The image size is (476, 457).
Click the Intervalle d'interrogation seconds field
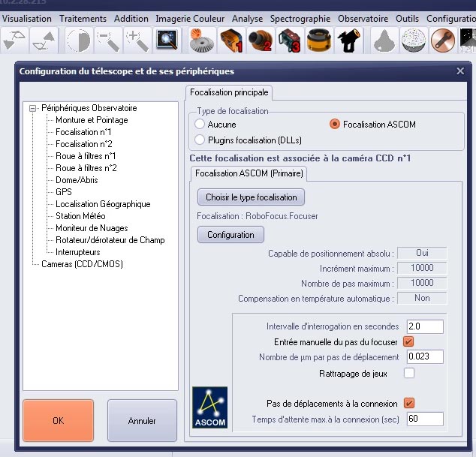pyautogui.click(x=424, y=326)
